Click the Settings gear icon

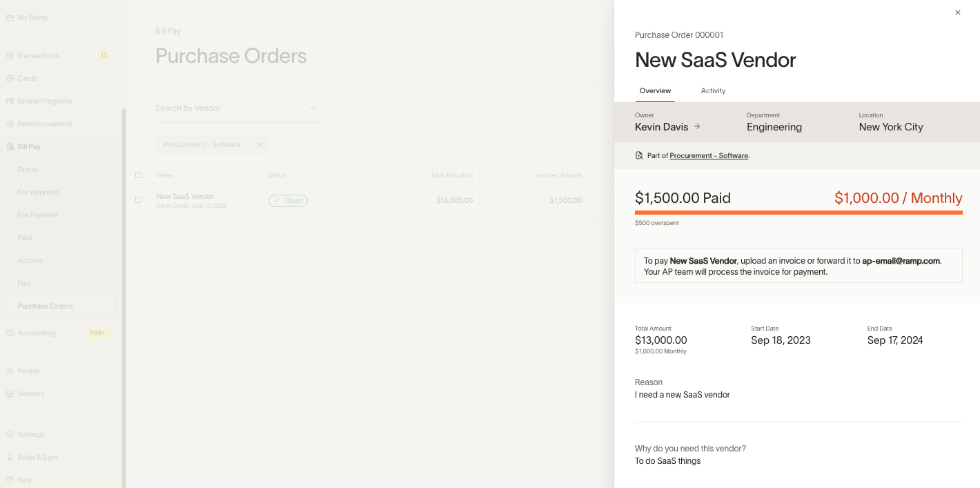tap(10, 434)
